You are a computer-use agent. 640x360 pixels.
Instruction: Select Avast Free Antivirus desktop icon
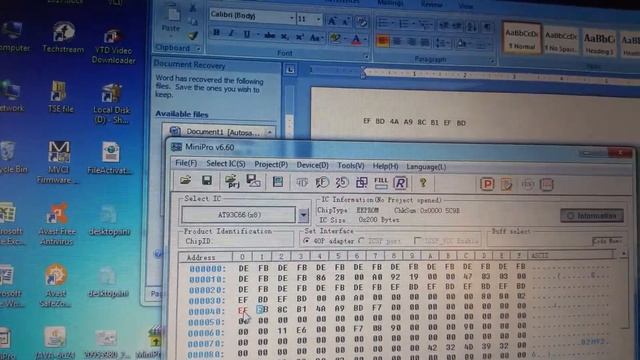tap(57, 224)
